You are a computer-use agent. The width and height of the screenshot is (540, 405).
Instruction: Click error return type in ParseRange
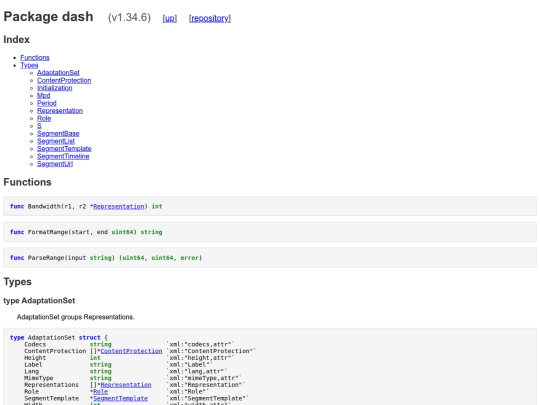(189, 258)
